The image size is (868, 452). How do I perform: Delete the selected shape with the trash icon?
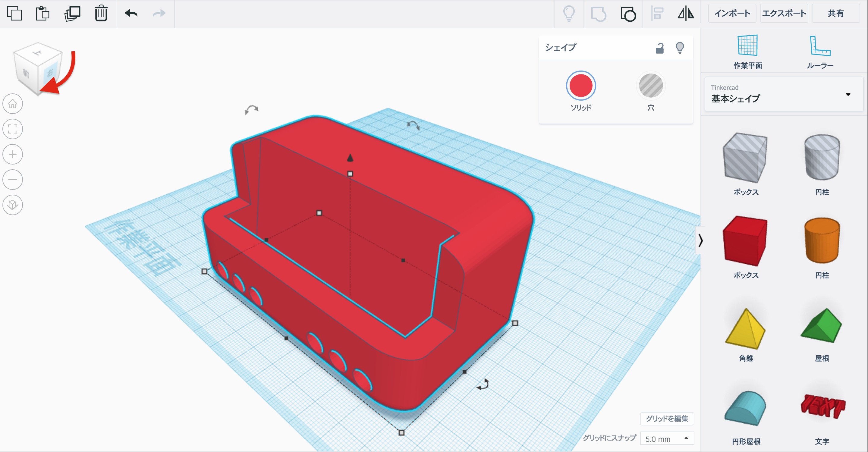pos(101,14)
